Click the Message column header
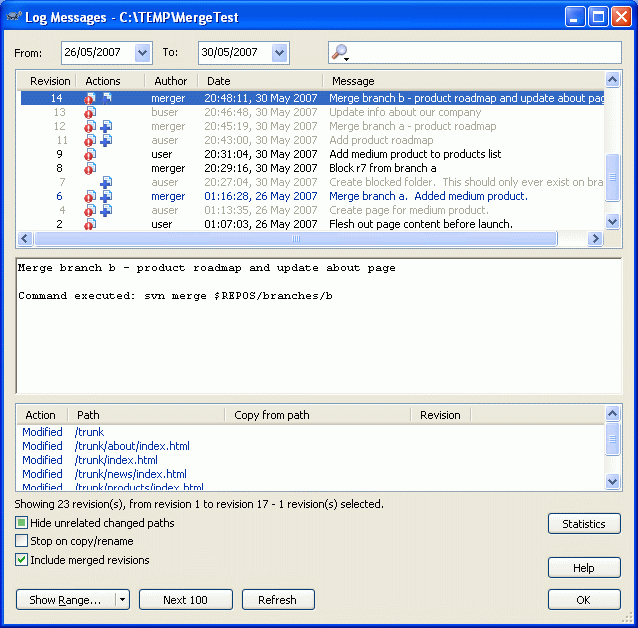Image resolution: width=638 pixels, height=628 pixels. 464,81
